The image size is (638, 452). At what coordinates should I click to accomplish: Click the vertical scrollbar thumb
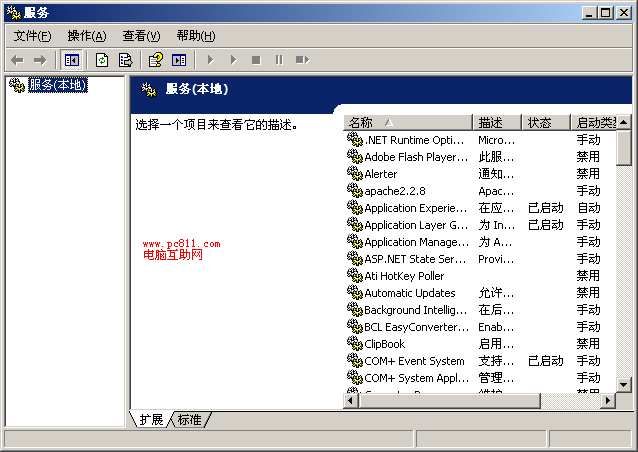coord(624,147)
